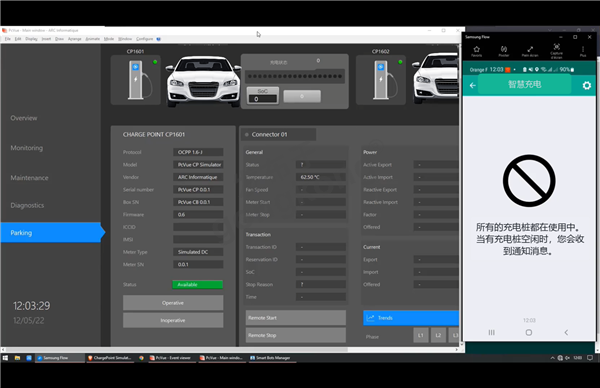The image size is (600, 388).
Task: Click the Samsung Flow screen capture icon
Action: pos(556,51)
